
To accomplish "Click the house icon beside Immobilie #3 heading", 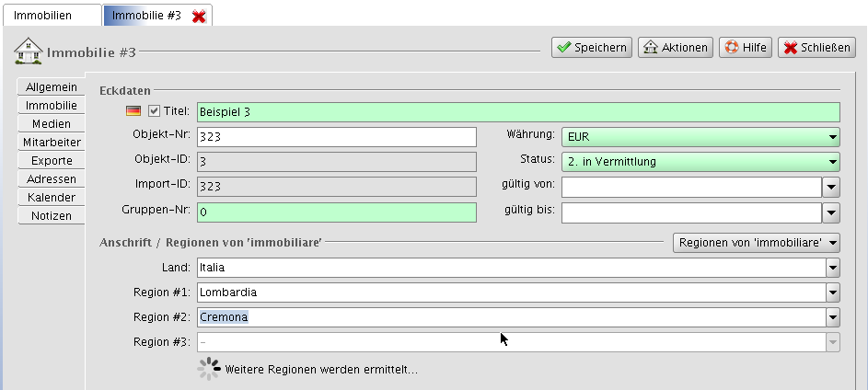I will (x=28, y=50).
